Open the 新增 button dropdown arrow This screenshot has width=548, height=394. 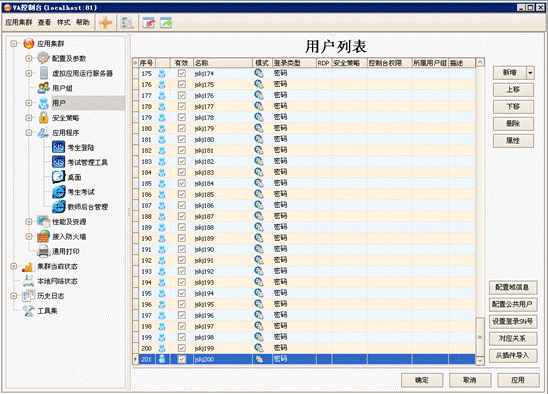[x=530, y=73]
